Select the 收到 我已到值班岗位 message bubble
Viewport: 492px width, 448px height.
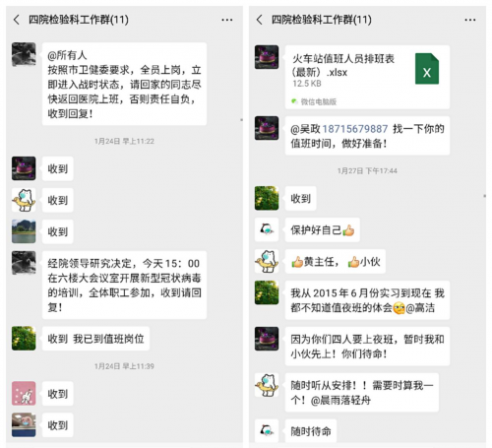click(x=95, y=339)
